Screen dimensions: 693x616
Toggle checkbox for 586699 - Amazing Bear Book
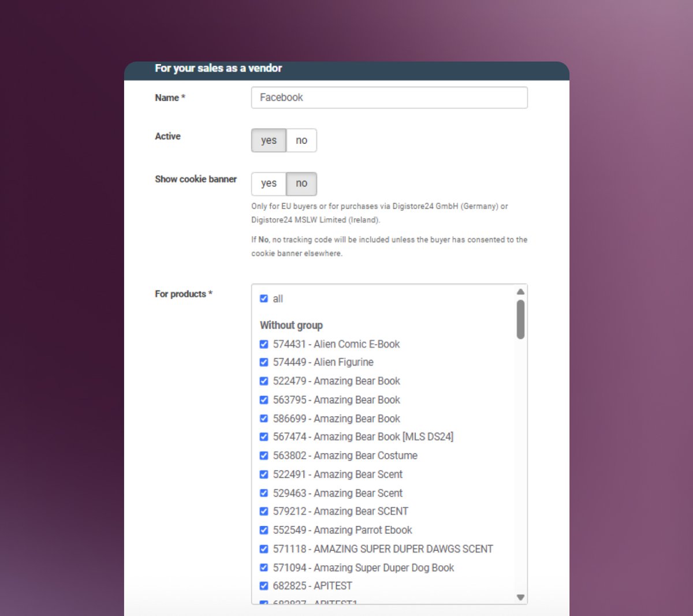click(x=264, y=419)
